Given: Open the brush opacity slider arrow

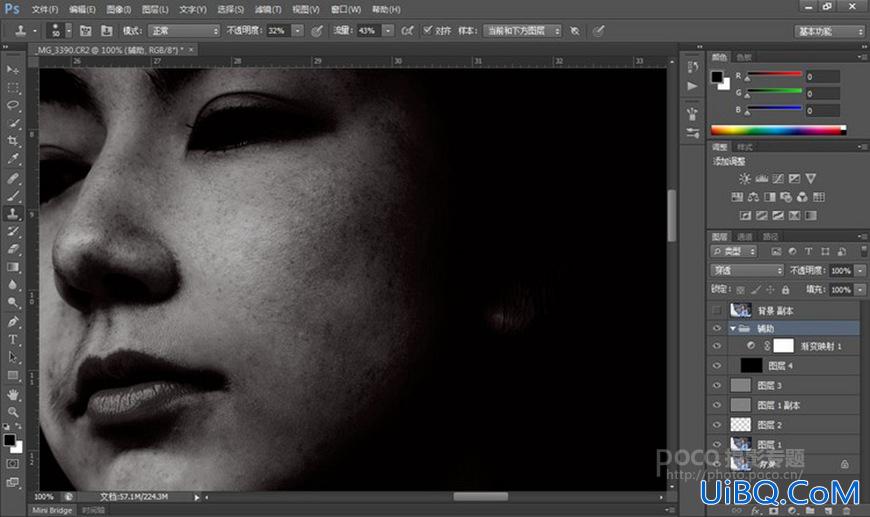Looking at the screenshot, I should coord(298,31).
